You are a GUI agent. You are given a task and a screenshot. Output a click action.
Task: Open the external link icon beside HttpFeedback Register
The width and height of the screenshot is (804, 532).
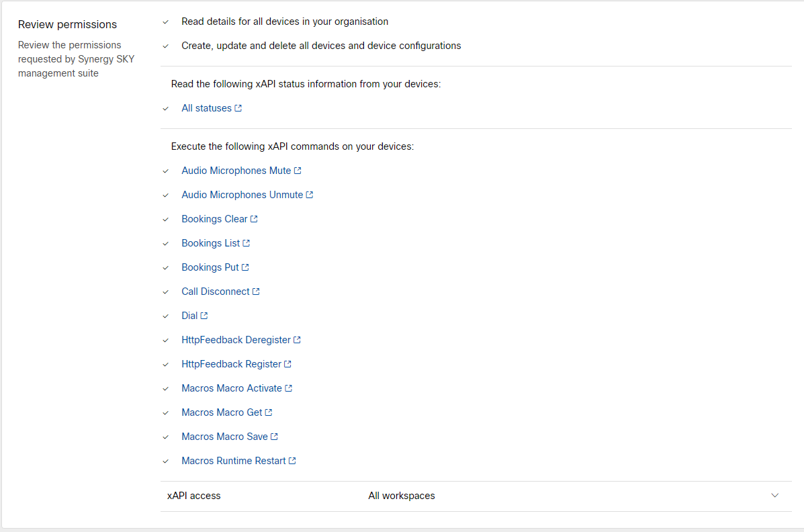click(x=288, y=363)
